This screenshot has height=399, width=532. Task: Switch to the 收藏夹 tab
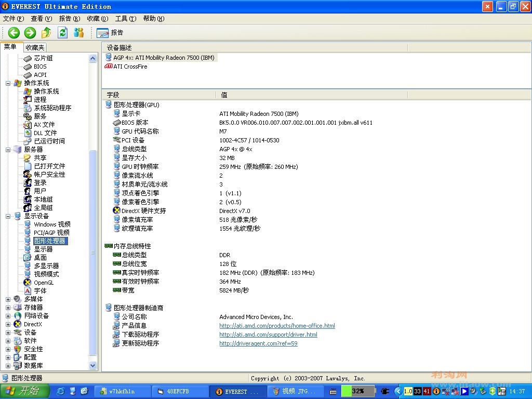tap(35, 47)
